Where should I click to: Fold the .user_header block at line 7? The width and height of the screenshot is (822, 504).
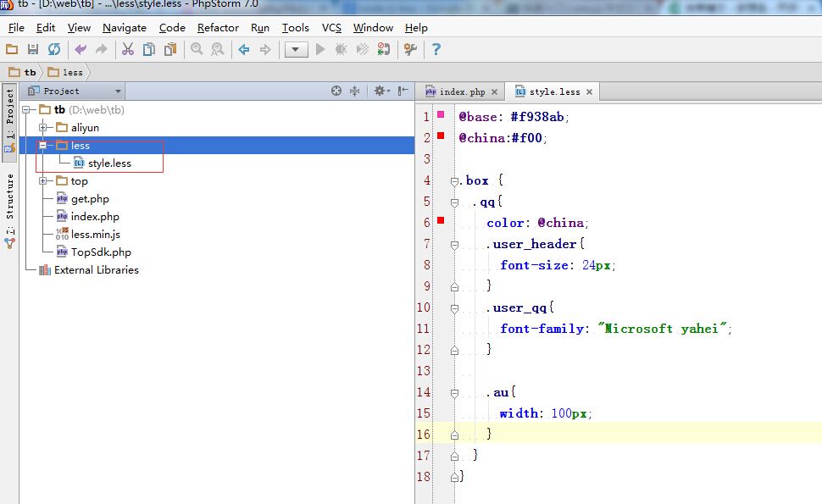pos(454,245)
